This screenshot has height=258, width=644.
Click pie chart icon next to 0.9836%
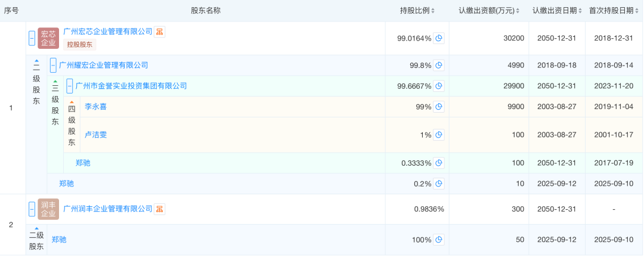[x=439, y=209]
